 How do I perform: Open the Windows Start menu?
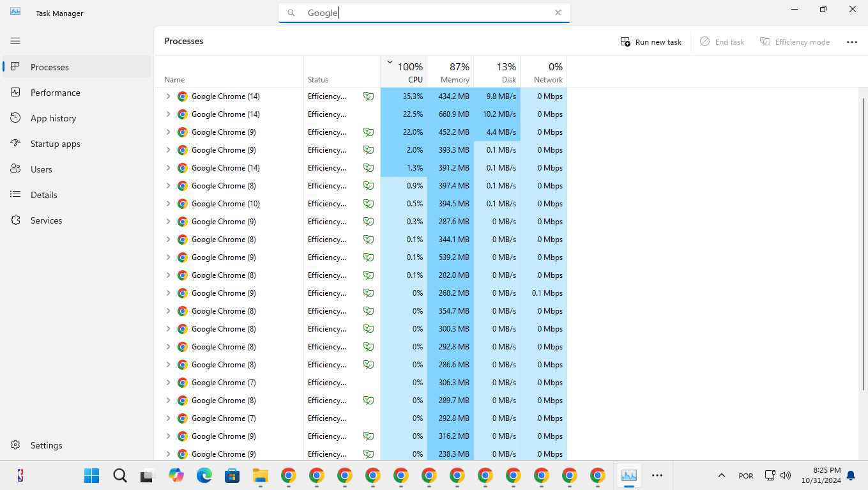[91, 475]
